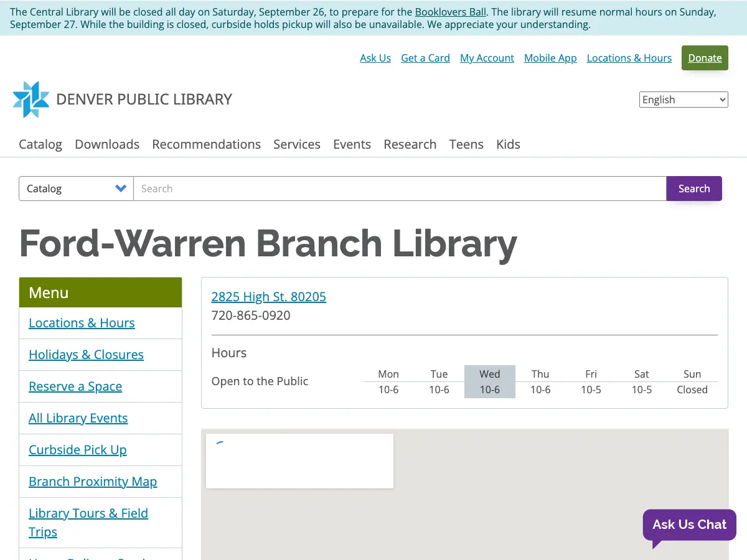Image resolution: width=747 pixels, height=560 pixels.
Task: Open the Library Tours & Field Trips link
Action: pos(88,523)
